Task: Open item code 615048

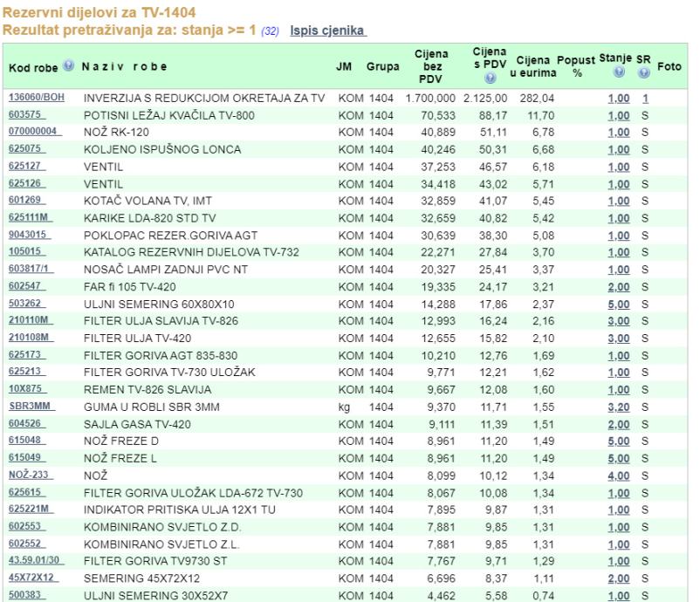Action: click(x=26, y=440)
